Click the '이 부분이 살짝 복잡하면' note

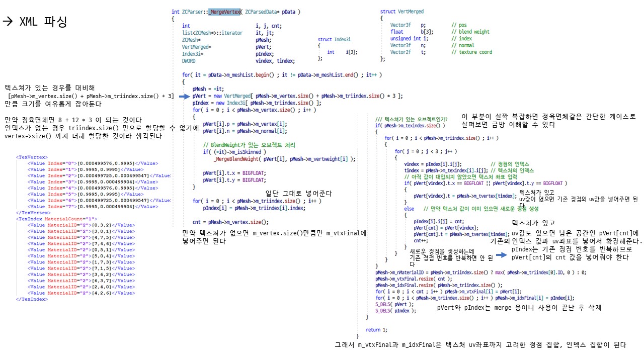click(x=548, y=120)
